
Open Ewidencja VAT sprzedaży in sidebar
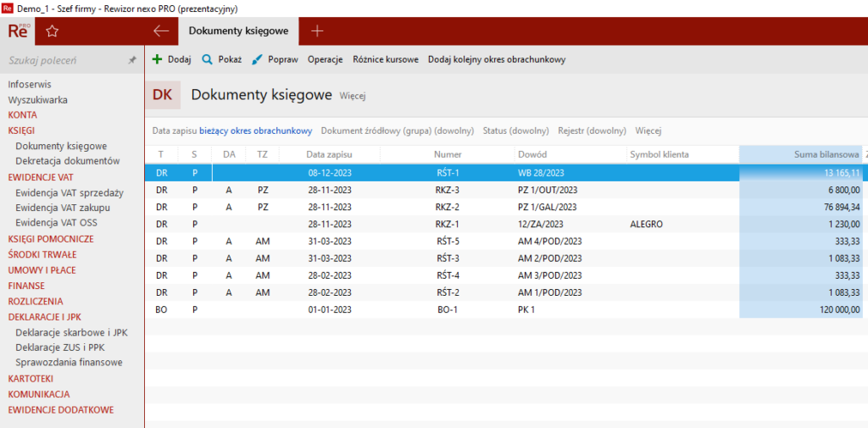(x=69, y=192)
